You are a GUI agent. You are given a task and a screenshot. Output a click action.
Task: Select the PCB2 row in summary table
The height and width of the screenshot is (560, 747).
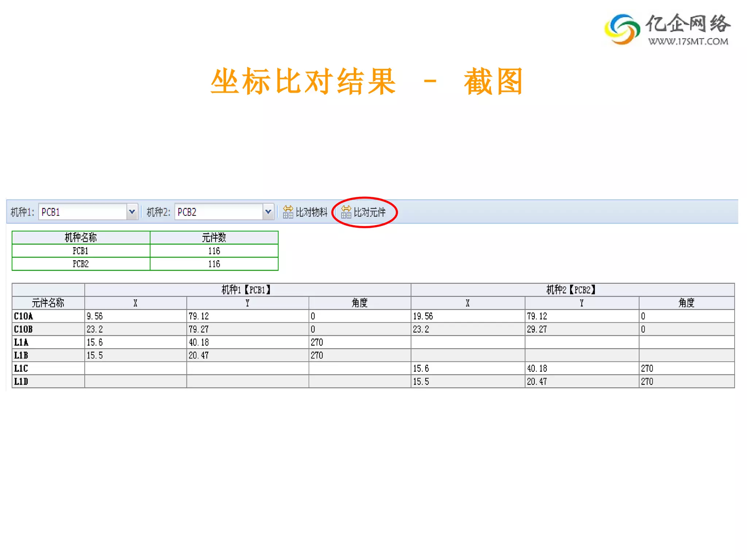click(x=145, y=264)
